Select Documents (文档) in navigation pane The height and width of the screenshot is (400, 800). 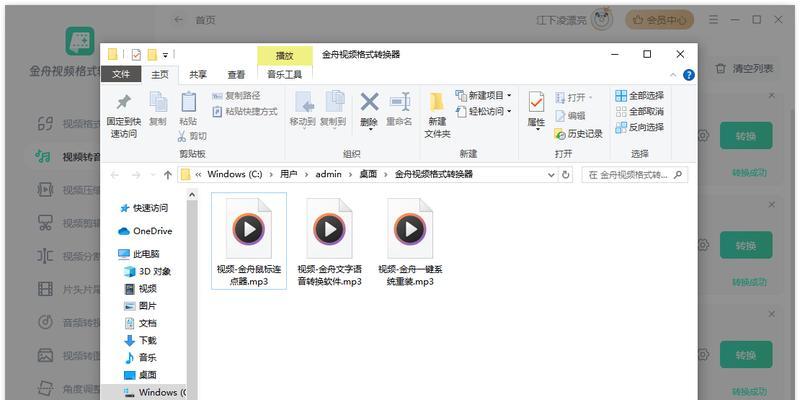point(141,323)
